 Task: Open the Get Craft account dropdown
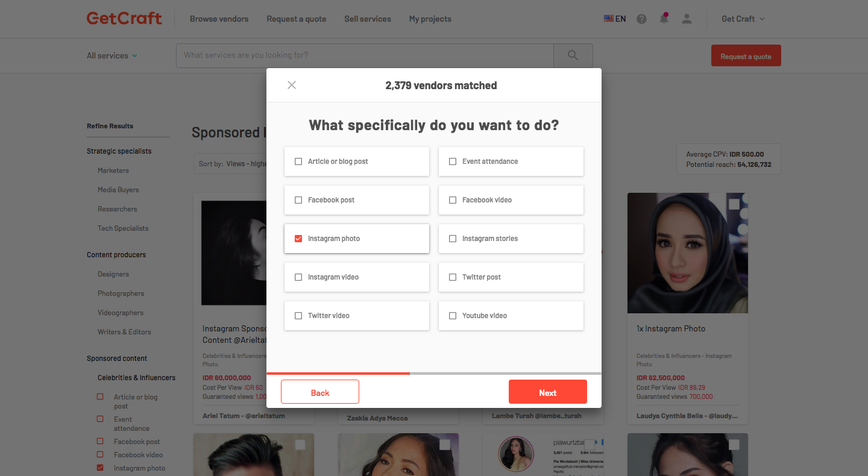743,19
